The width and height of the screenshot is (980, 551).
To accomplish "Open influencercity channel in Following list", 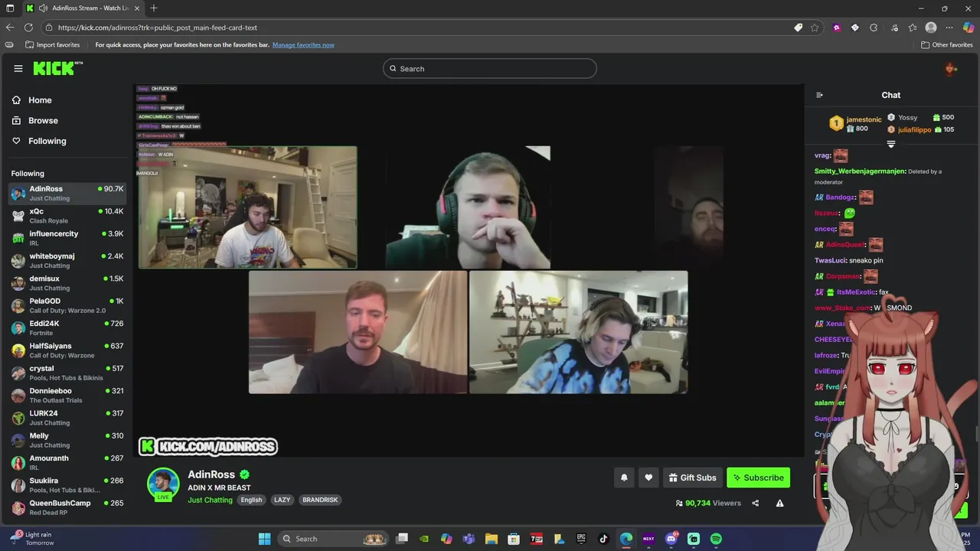I will pyautogui.click(x=67, y=238).
